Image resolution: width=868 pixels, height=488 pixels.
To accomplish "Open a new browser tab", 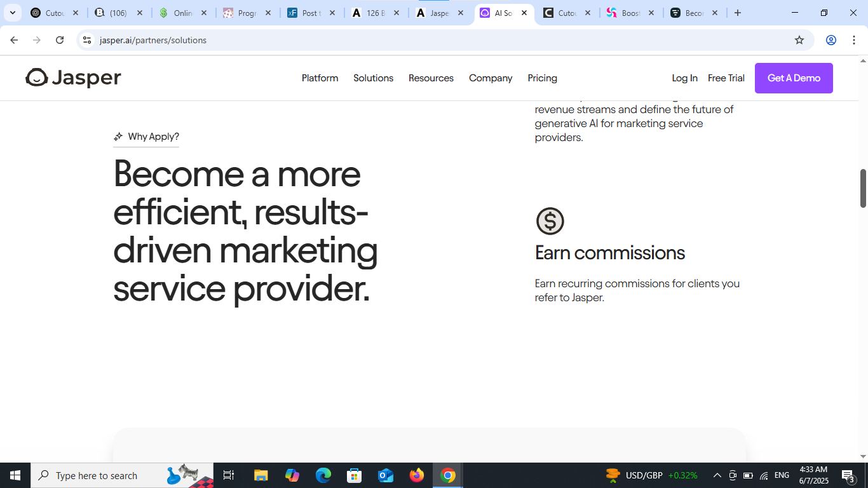I will tap(737, 13).
